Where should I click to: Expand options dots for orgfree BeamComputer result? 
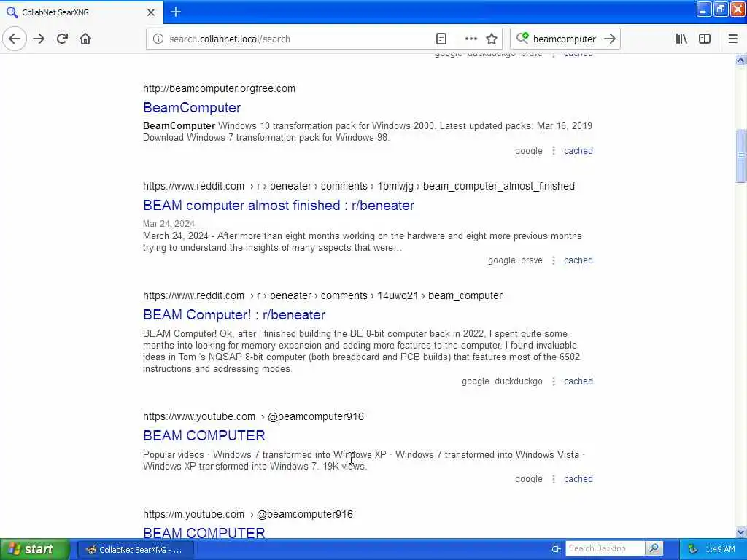(554, 151)
